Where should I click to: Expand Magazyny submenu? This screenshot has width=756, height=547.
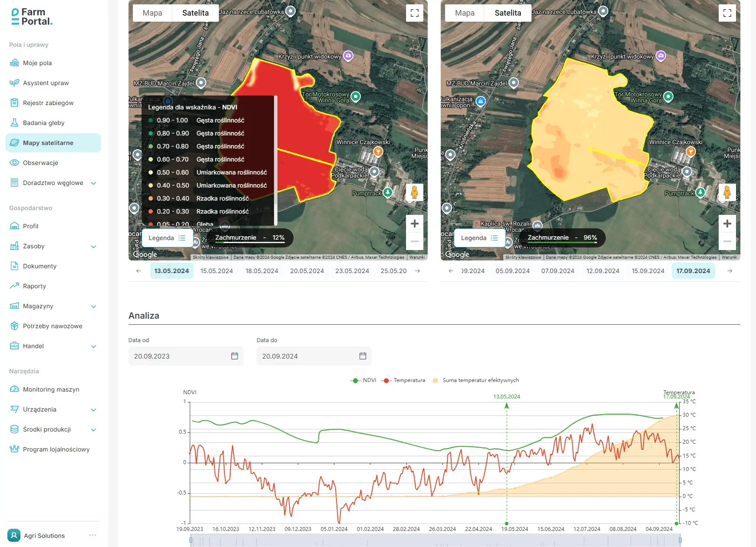[x=93, y=306]
